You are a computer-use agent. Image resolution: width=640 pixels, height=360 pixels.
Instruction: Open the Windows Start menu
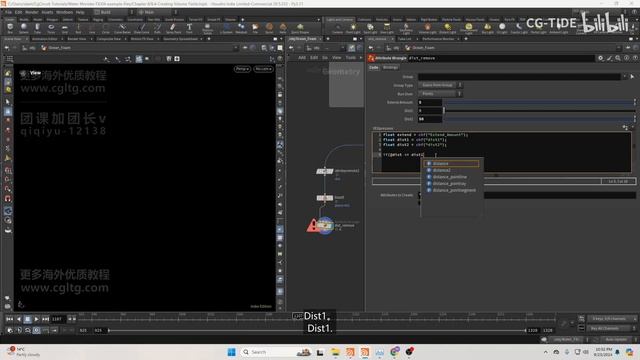231,352
